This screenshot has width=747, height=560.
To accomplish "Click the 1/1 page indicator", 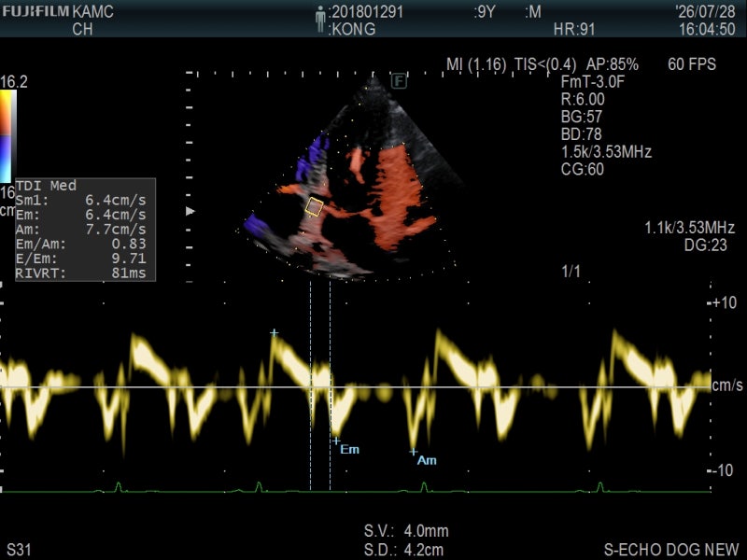I will click(571, 272).
